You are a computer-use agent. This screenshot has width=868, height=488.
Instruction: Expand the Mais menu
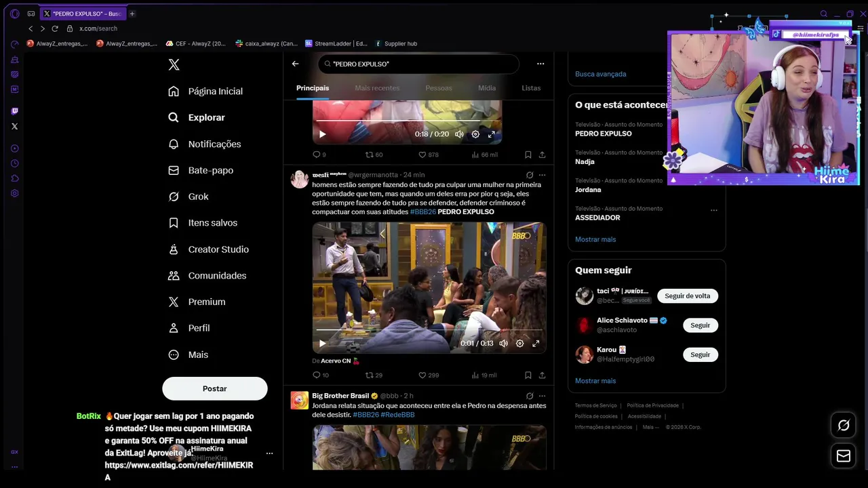(x=188, y=354)
